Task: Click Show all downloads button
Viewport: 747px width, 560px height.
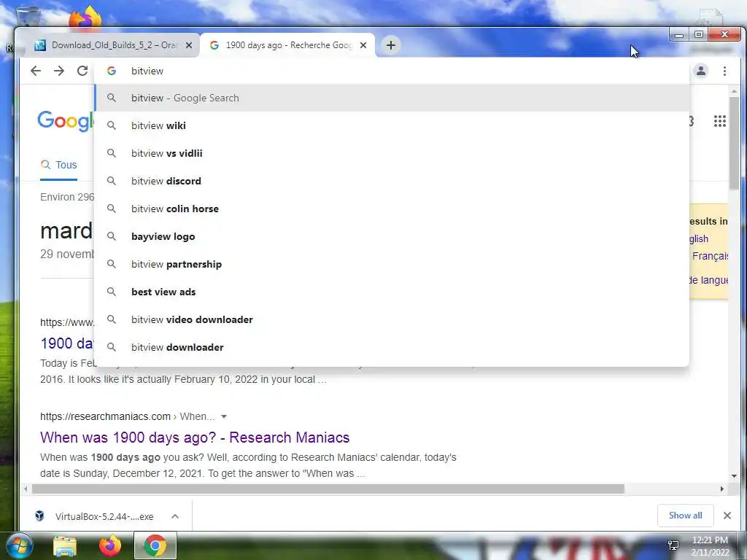Action: [x=685, y=516]
